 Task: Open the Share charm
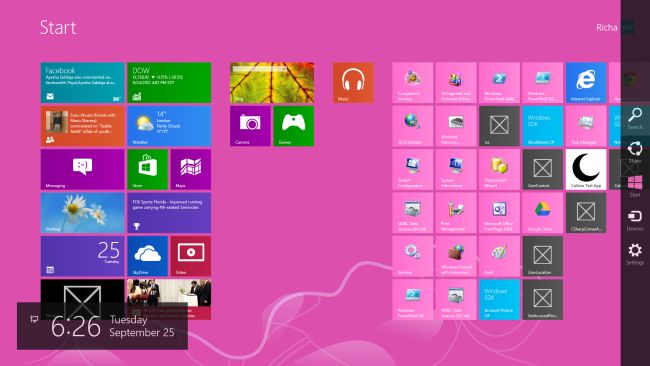(635, 152)
